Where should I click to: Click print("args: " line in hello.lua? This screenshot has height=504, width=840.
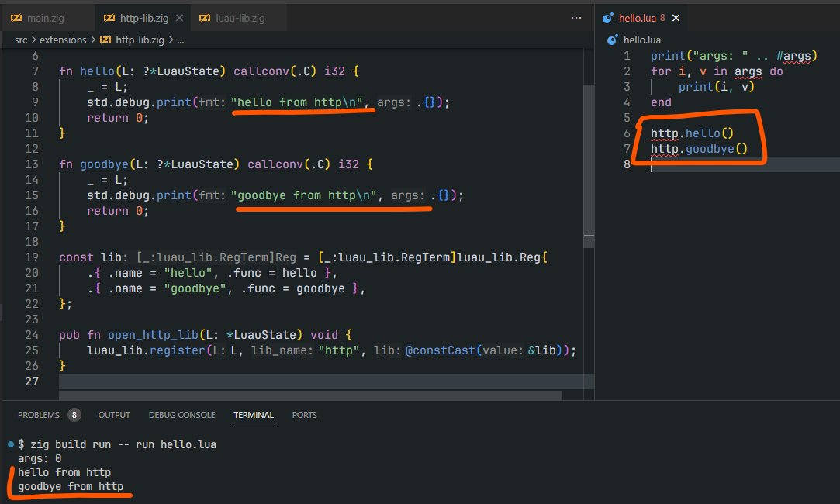pos(734,56)
